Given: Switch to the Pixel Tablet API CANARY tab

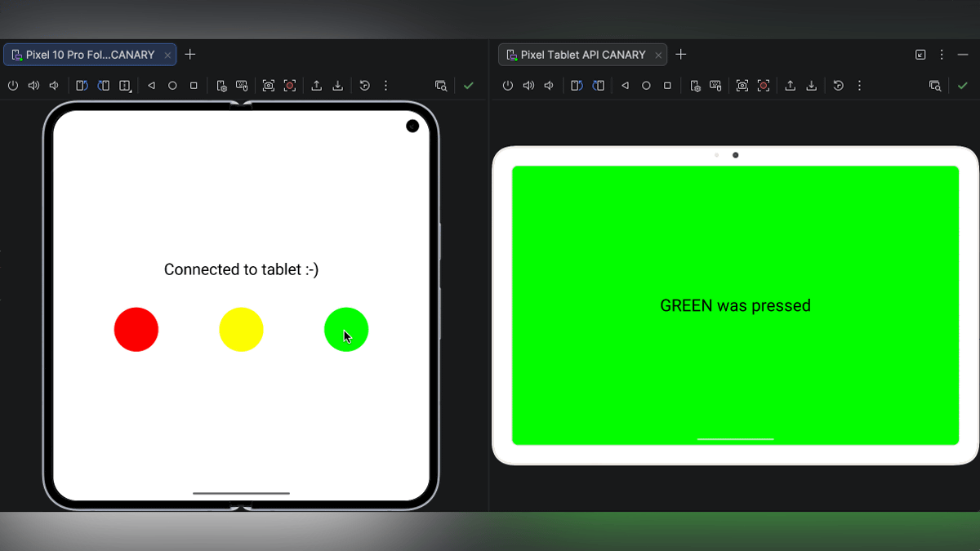Looking at the screenshot, I should click(x=581, y=55).
